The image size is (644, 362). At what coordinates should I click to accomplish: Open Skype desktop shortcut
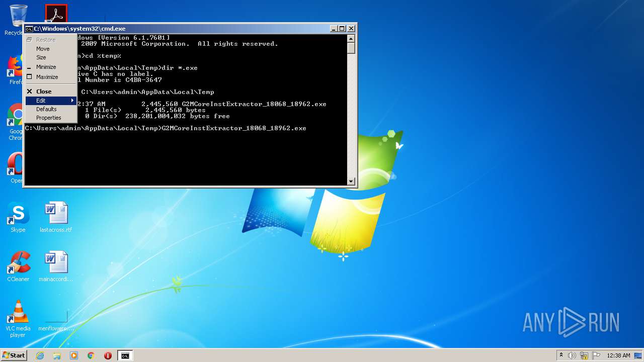coord(18,217)
